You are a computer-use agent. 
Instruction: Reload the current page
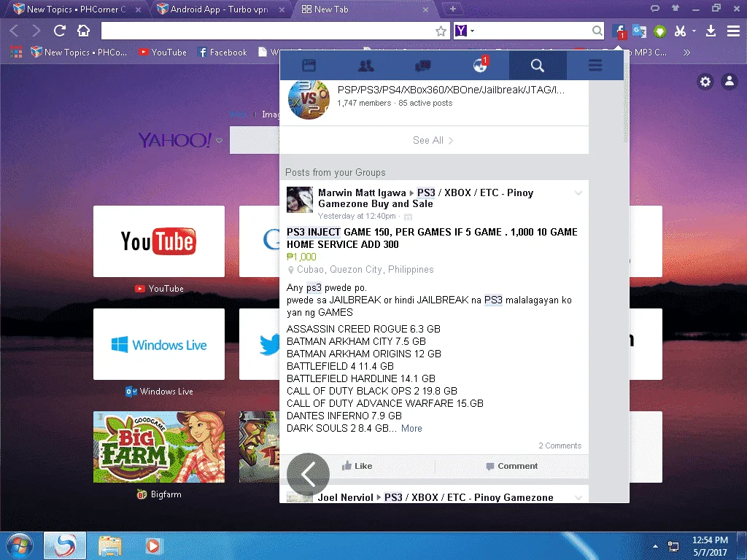60,31
